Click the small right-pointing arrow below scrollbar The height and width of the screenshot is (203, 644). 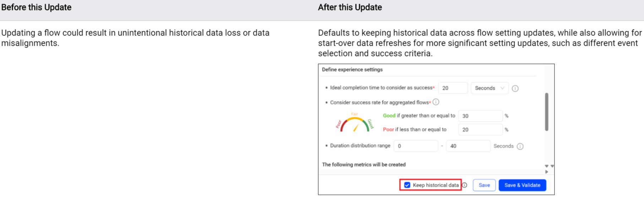pos(547,172)
